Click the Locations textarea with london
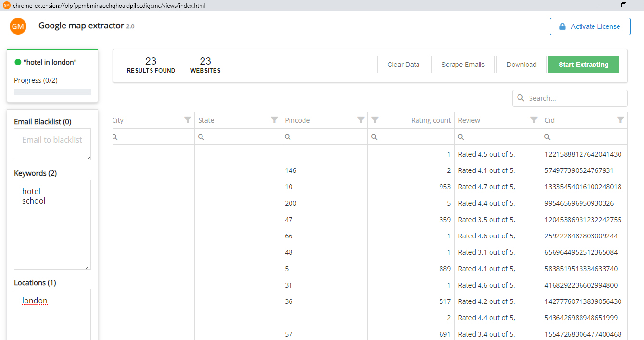Viewport: 644px width, 340px height. pos(52,314)
